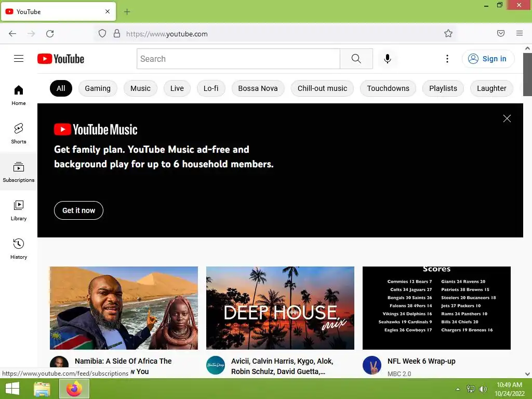
Task: Open History in the sidebar
Action: pos(19,249)
